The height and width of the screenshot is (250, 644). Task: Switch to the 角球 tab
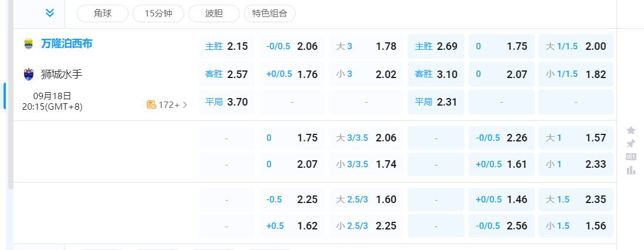[x=102, y=13]
